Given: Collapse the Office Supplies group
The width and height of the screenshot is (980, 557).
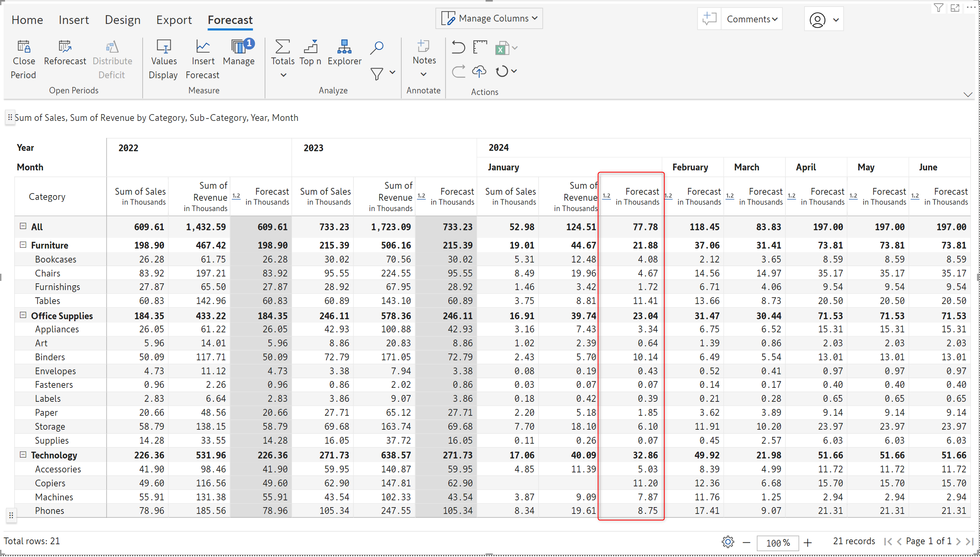Looking at the screenshot, I should [23, 315].
